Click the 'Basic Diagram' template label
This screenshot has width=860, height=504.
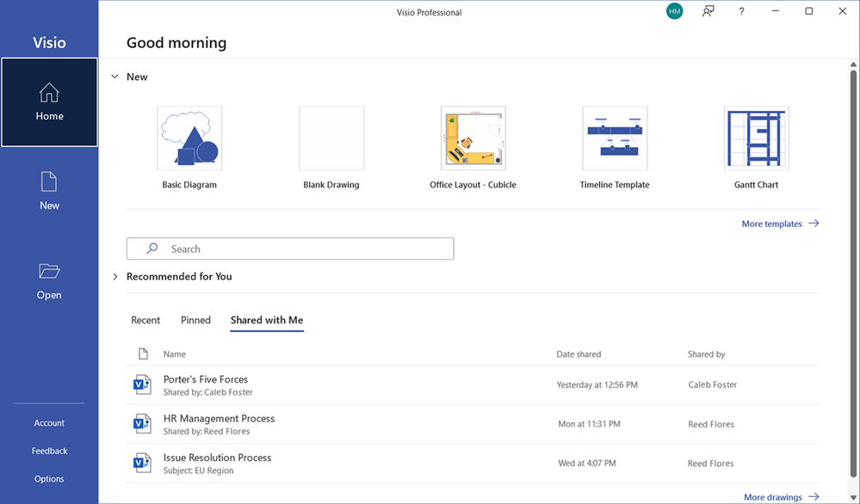(x=189, y=185)
